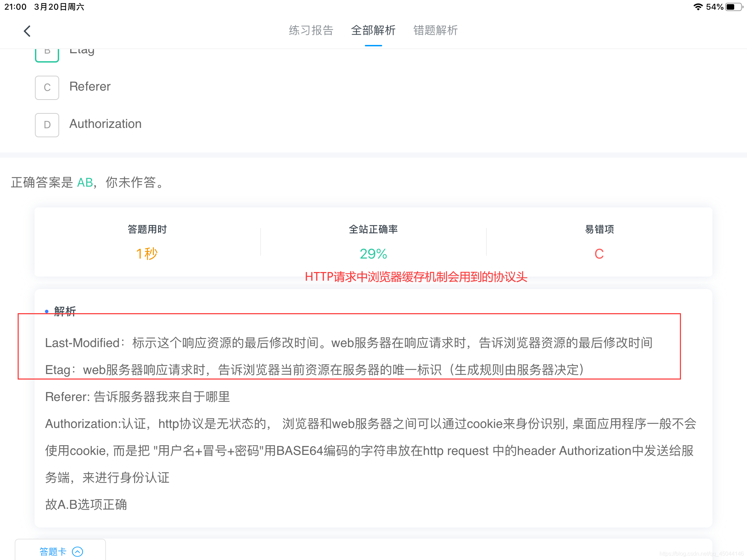Switch to the 练习报告 tab
747x560 pixels.
point(311,30)
